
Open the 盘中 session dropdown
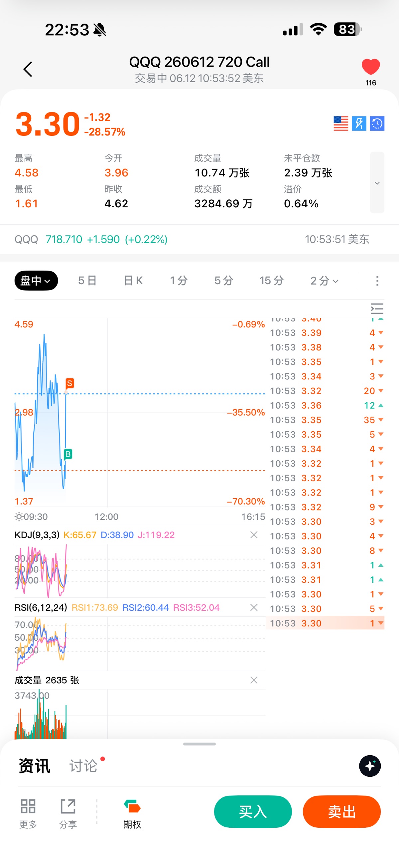36,280
